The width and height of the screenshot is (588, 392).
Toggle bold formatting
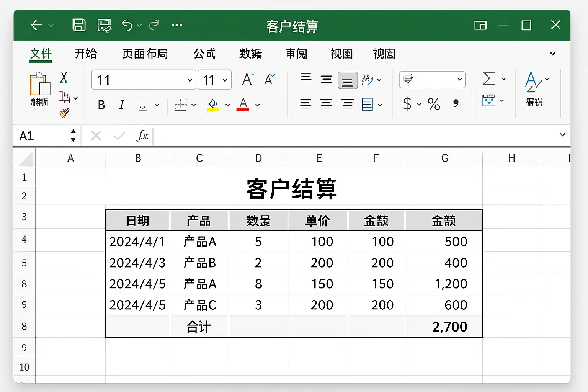click(x=101, y=105)
